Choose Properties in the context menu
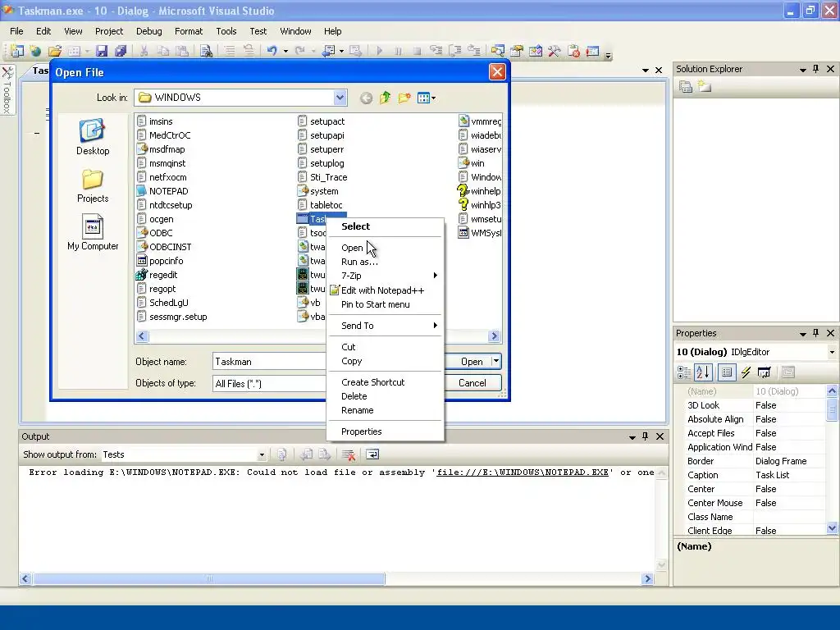 point(386,431)
